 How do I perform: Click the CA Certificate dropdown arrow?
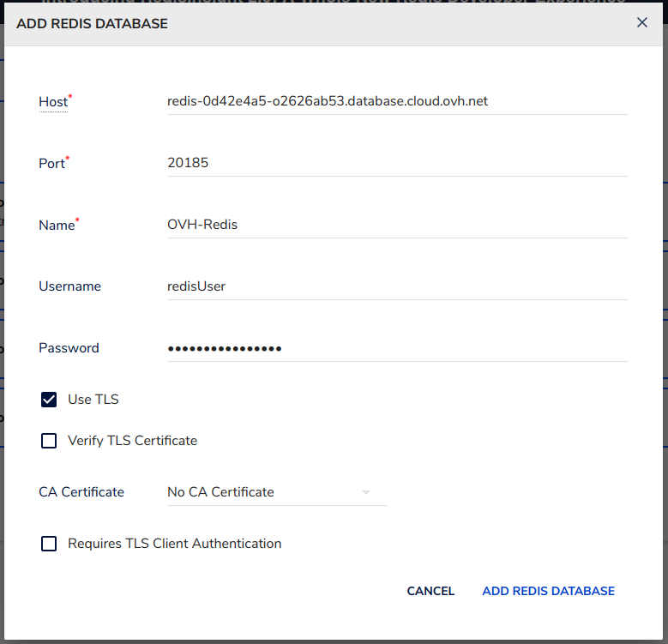coord(366,493)
